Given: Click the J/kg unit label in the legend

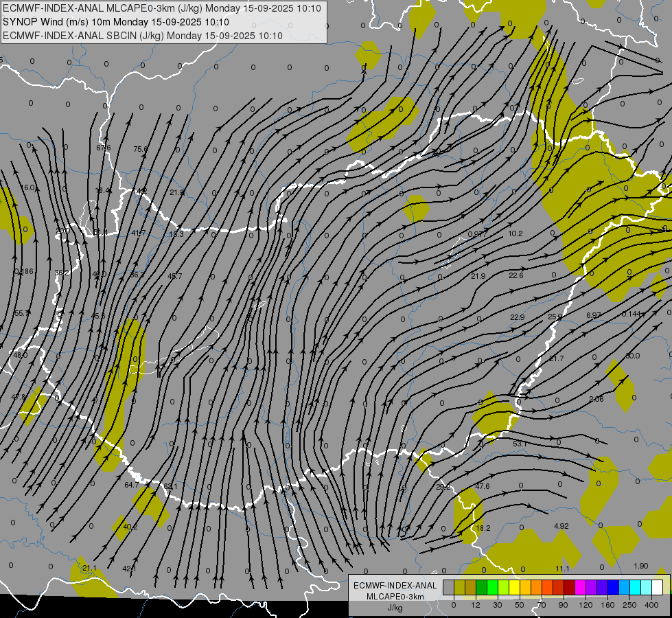Looking at the screenshot, I should pos(395,608).
